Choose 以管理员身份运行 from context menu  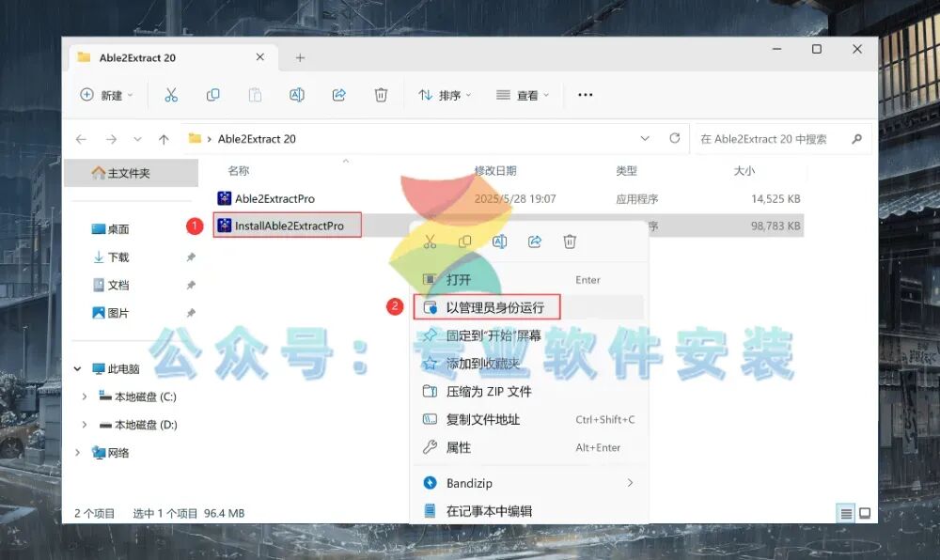(x=528, y=307)
